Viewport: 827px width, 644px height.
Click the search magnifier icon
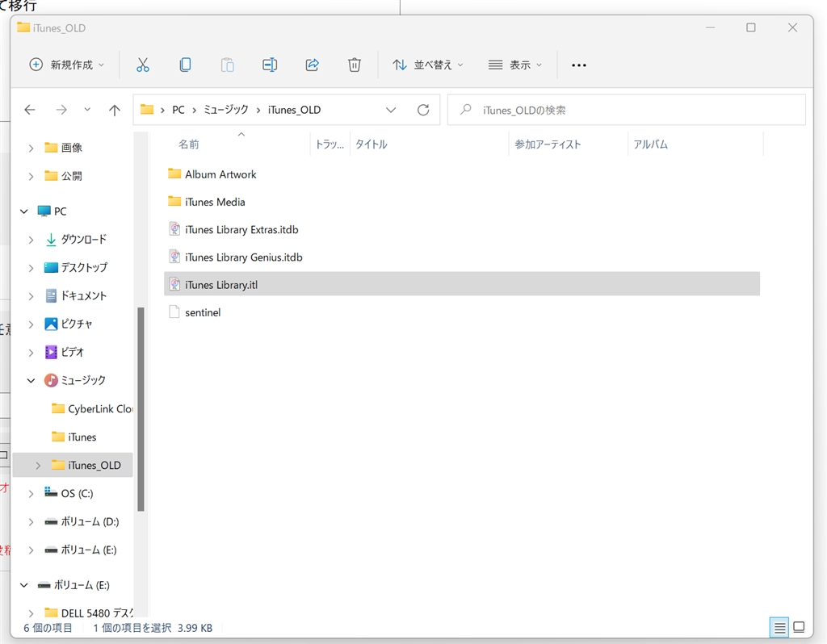point(465,110)
